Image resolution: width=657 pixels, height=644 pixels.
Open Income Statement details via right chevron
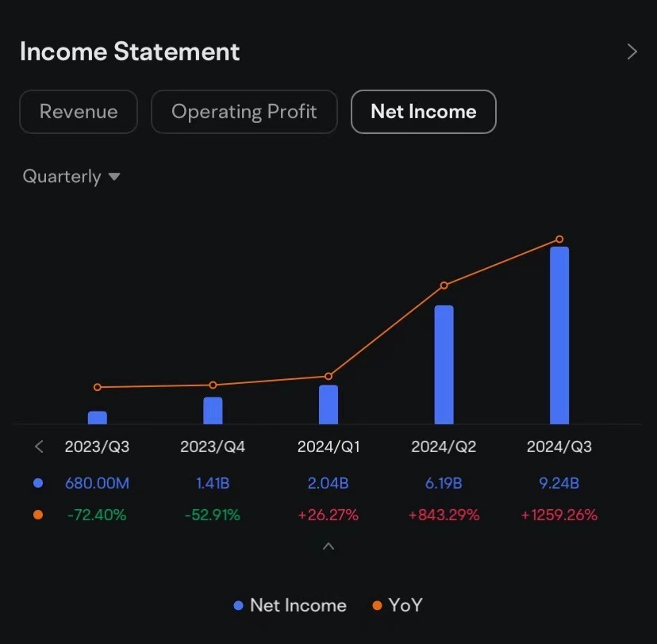click(632, 52)
